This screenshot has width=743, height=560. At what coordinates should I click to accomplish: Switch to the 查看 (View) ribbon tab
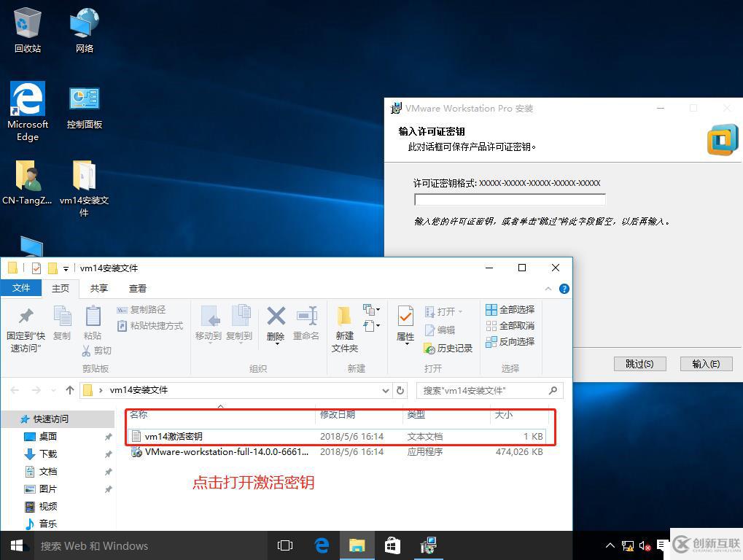138,289
